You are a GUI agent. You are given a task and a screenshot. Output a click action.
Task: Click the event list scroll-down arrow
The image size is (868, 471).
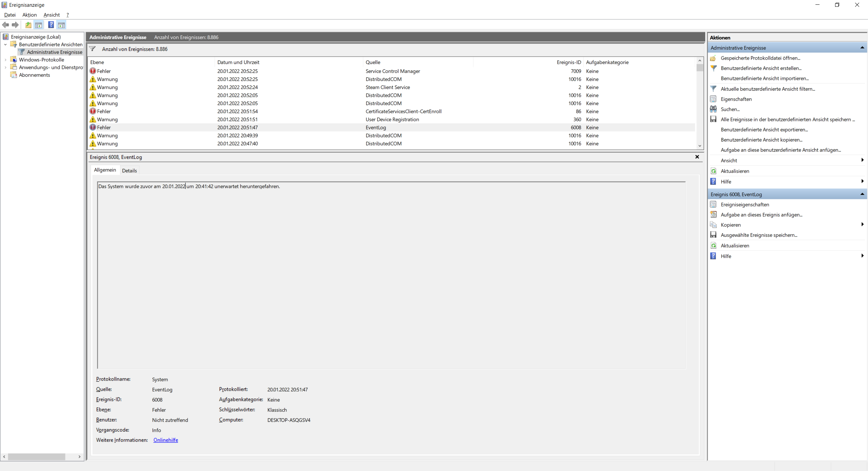699,146
